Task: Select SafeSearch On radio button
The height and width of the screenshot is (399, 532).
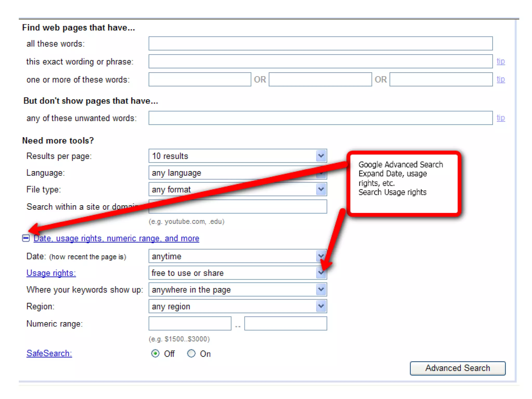Action: 191,354
